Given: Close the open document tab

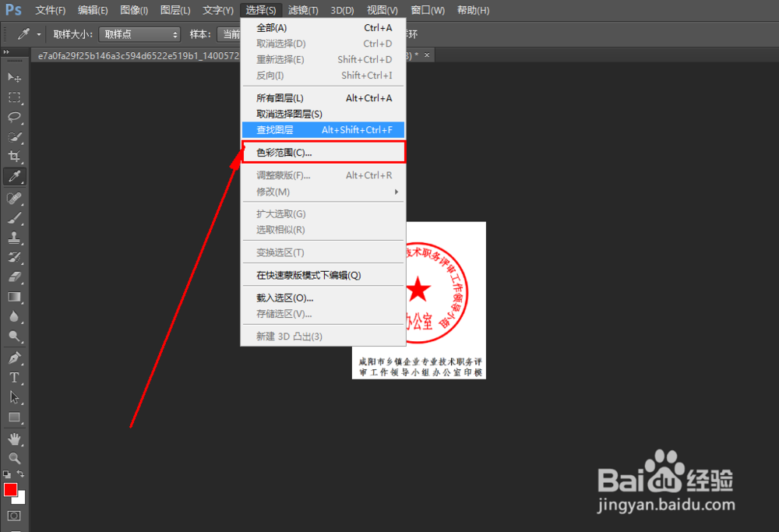Looking at the screenshot, I should click(427, 55).
